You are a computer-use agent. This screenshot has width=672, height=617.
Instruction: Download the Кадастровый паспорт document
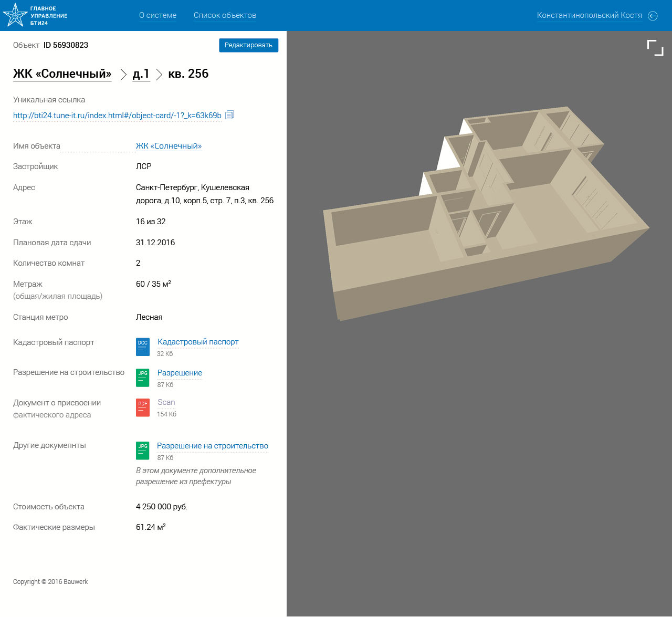coord(198,342)
